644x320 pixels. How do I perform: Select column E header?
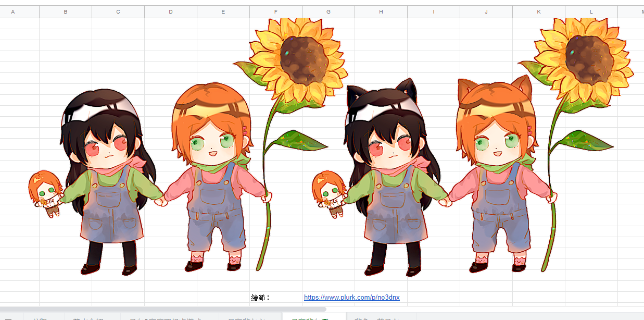coord(223,11)
